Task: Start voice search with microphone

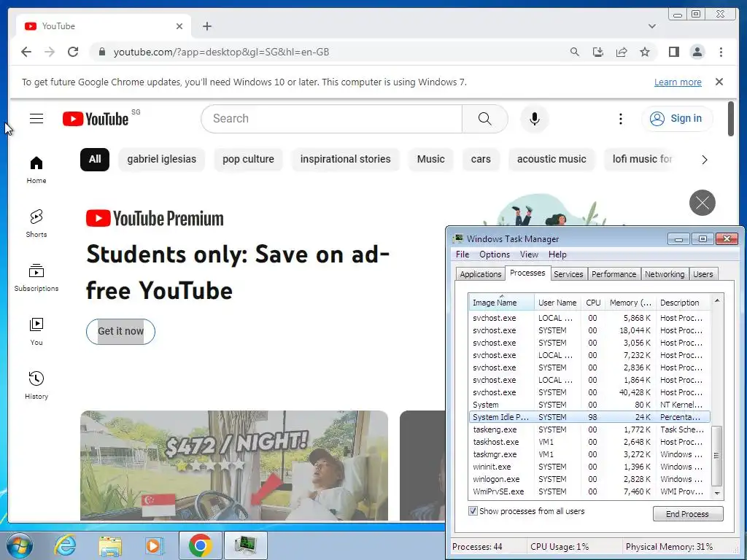Action: tap(535, 119)
